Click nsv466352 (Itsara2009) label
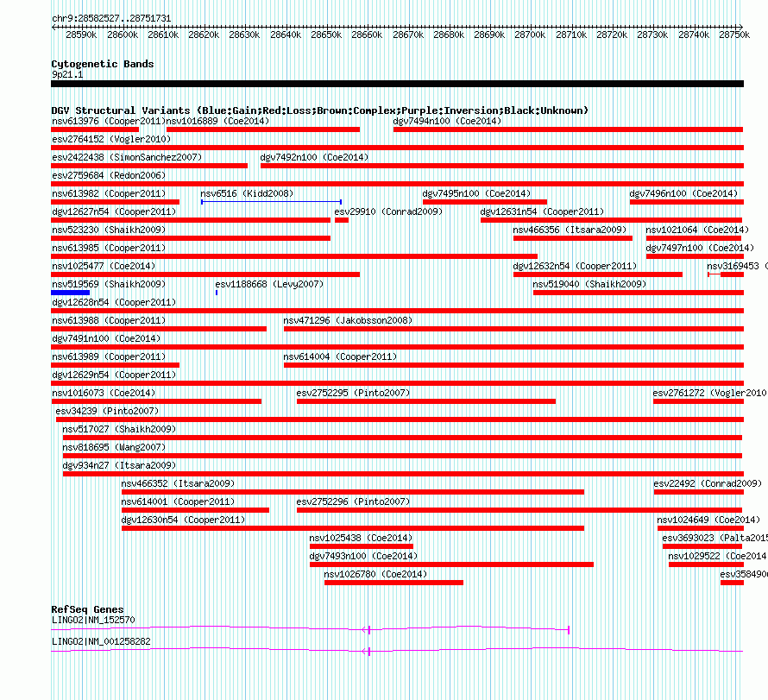This screenshot has height=700, width=768. 178,483
